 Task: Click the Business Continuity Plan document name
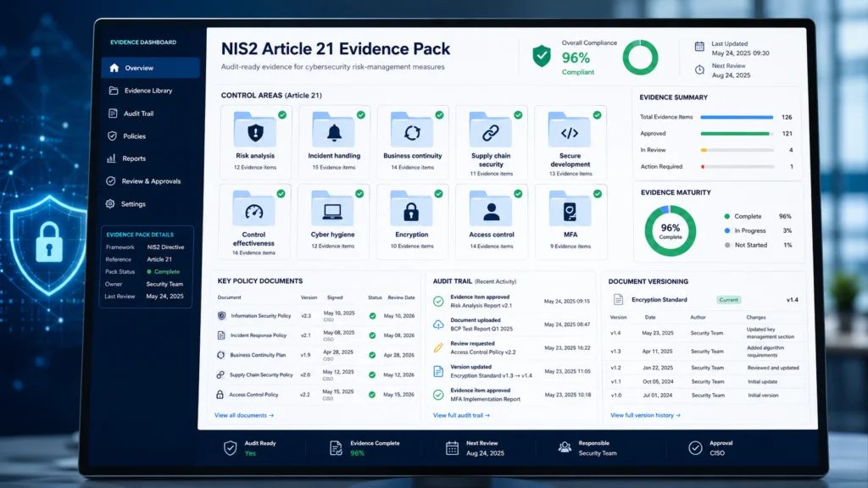[x=258, y=355]
